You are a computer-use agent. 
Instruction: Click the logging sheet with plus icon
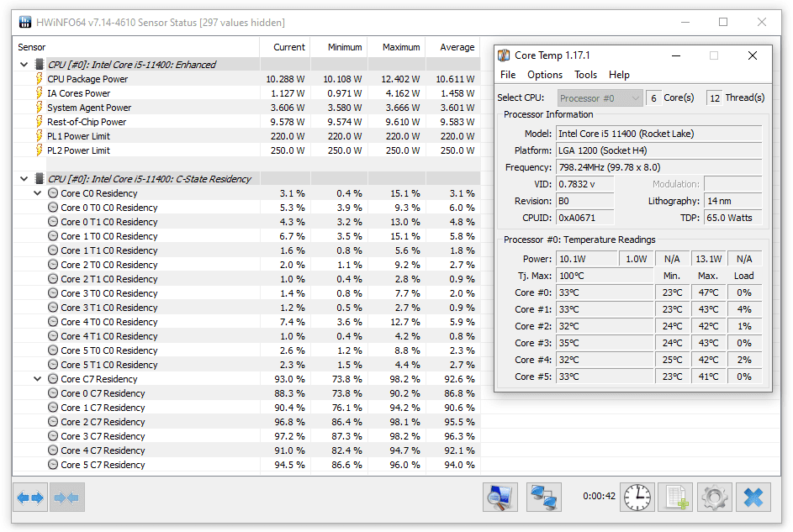pyautogui.click(x=676, y=498)
